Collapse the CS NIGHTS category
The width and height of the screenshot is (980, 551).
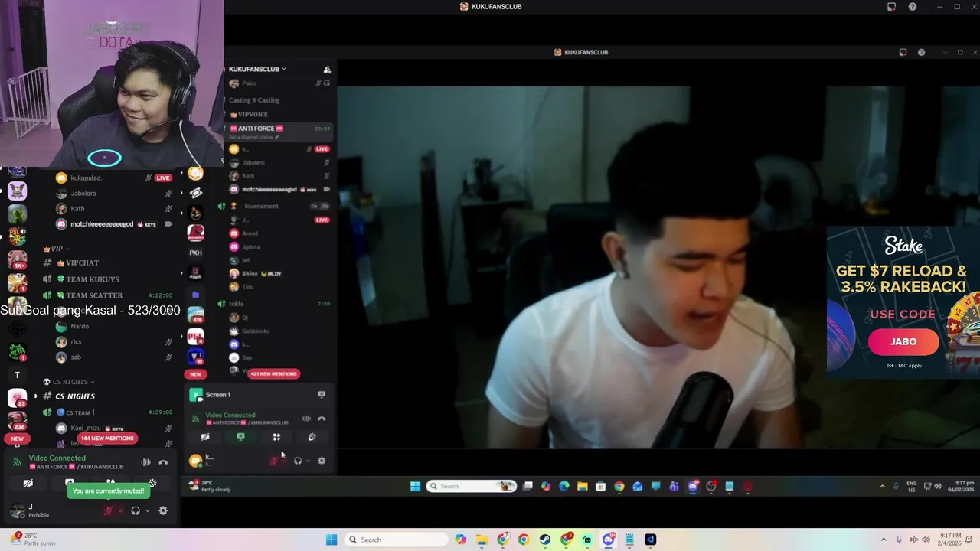pyautogui.click(x=69, y=382)
